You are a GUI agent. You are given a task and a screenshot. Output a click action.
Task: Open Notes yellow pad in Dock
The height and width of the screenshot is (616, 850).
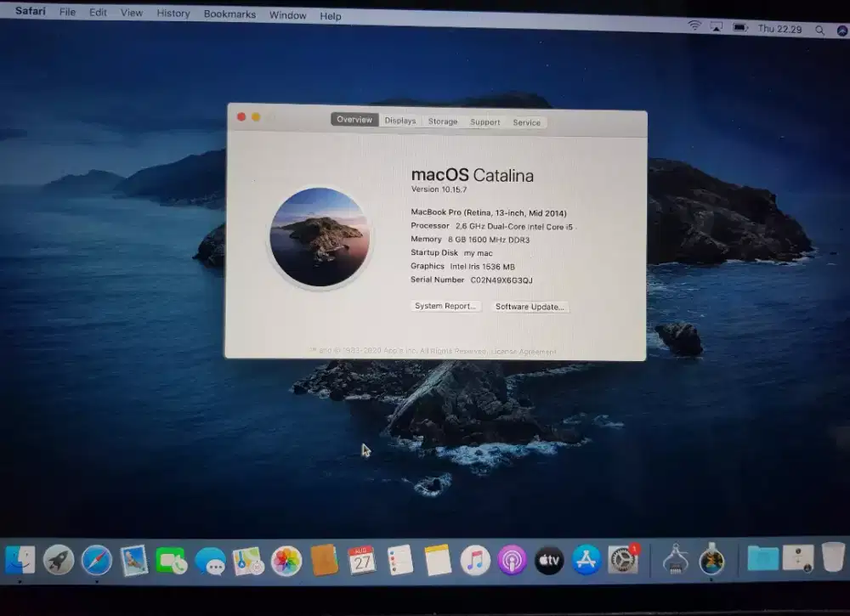[438, 560]
